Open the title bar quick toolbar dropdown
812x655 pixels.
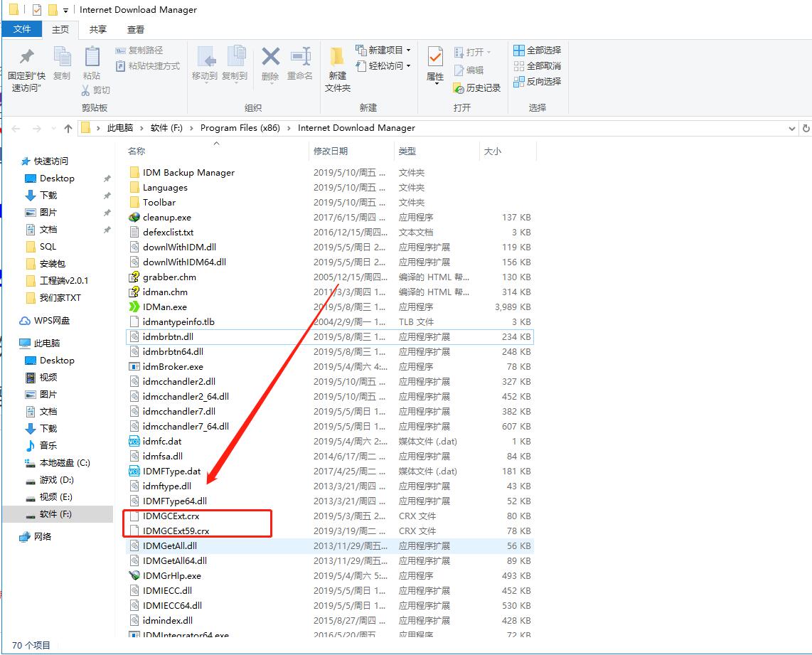65,11
